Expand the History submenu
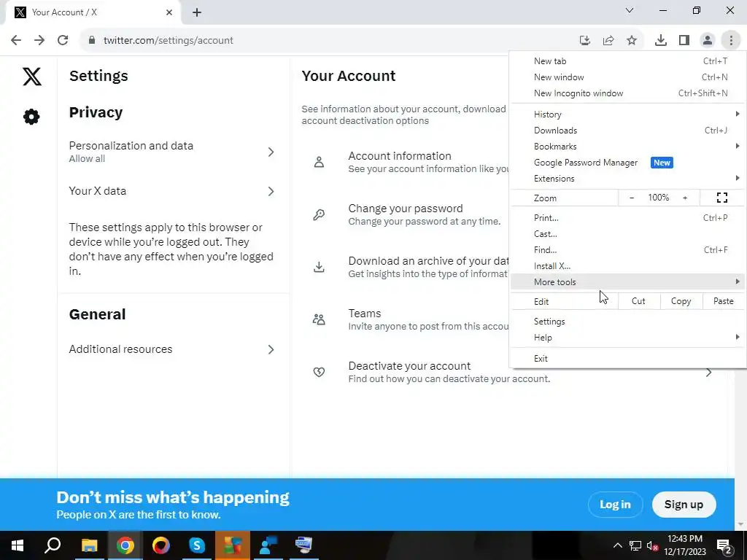This screenshot has width=747, height=560. [627, 114]
